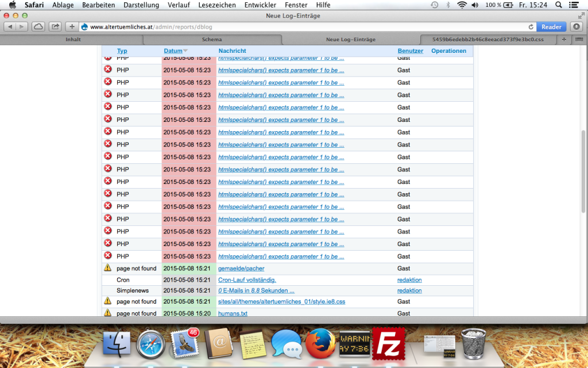588x368 pixels.
Task: Sort log entries by Typ column
Action: [x=122, y=51]
